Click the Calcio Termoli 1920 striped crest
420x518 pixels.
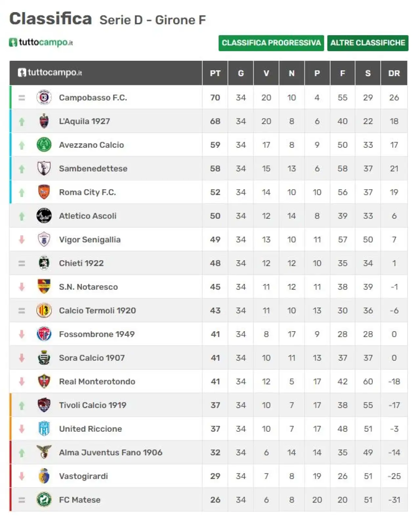click(44, 310)
